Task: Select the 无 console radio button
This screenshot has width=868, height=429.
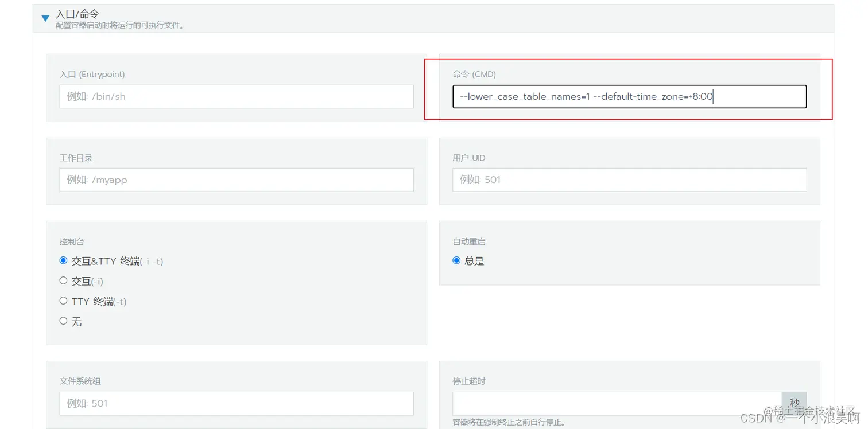Action: coord(64,321)
